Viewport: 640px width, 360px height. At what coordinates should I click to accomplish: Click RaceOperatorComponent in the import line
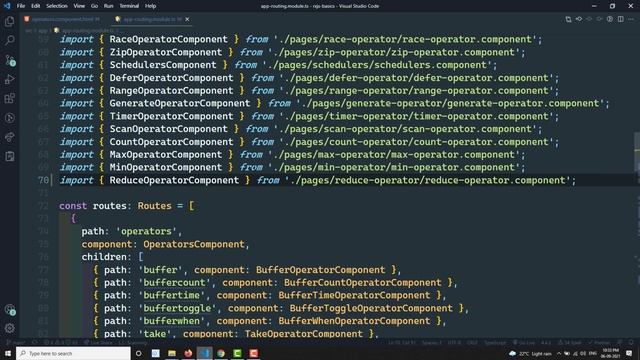click(168, 39)
